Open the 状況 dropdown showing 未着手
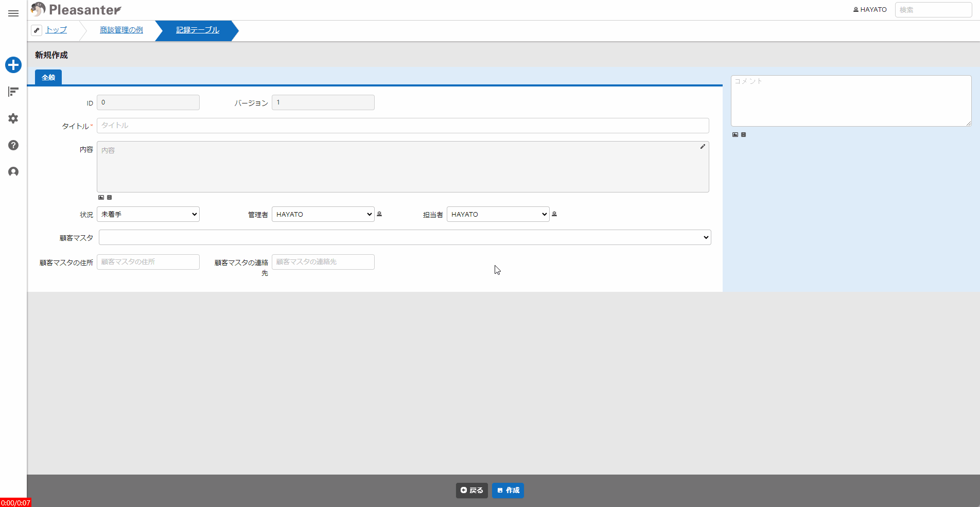The image size is (980, 507). pyautogui.click(x=148, y=214)
